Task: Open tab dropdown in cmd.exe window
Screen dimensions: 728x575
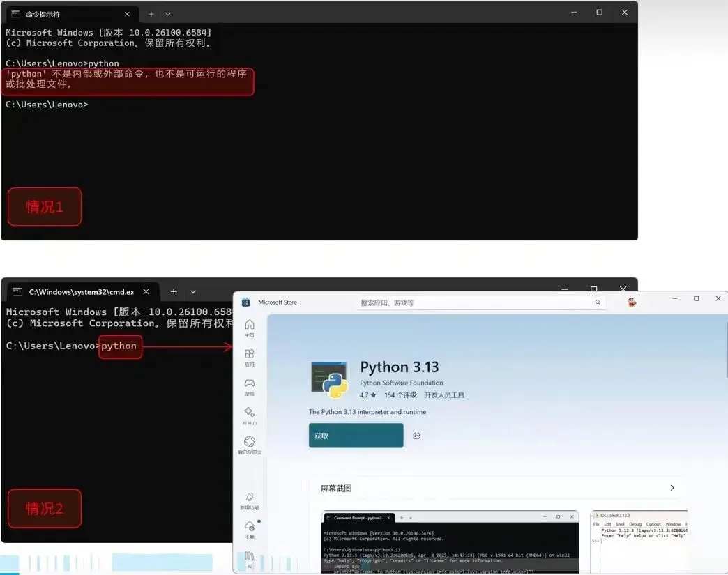Action: (193, 291)
